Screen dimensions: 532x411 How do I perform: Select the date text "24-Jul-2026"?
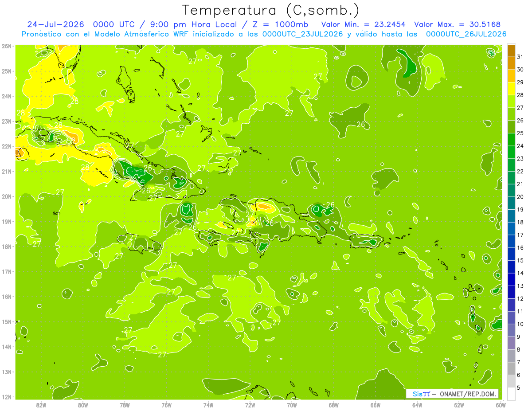coord(56,24)
